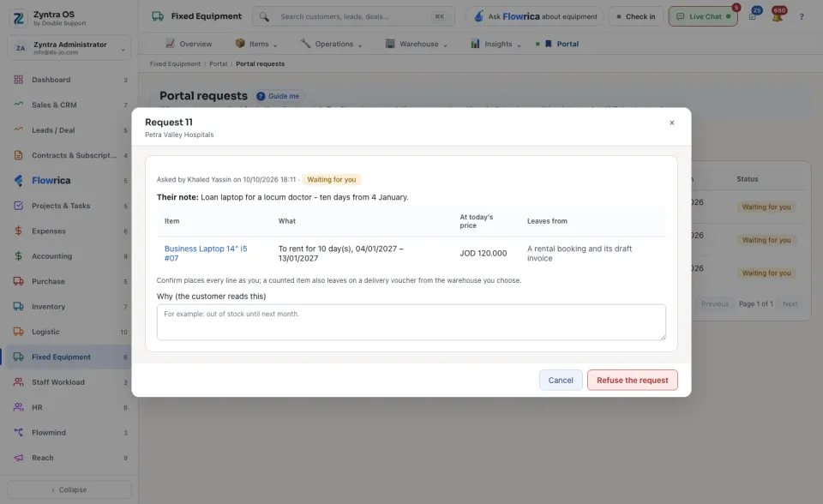
Task: Open Staff Workload sidebar icon
Action: [x=18, y=381]
